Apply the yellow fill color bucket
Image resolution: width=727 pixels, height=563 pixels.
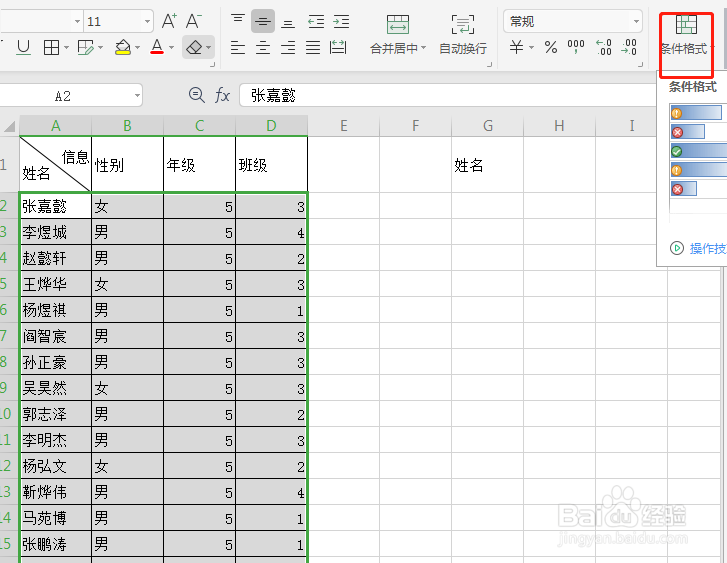click(x=123, y=47)
